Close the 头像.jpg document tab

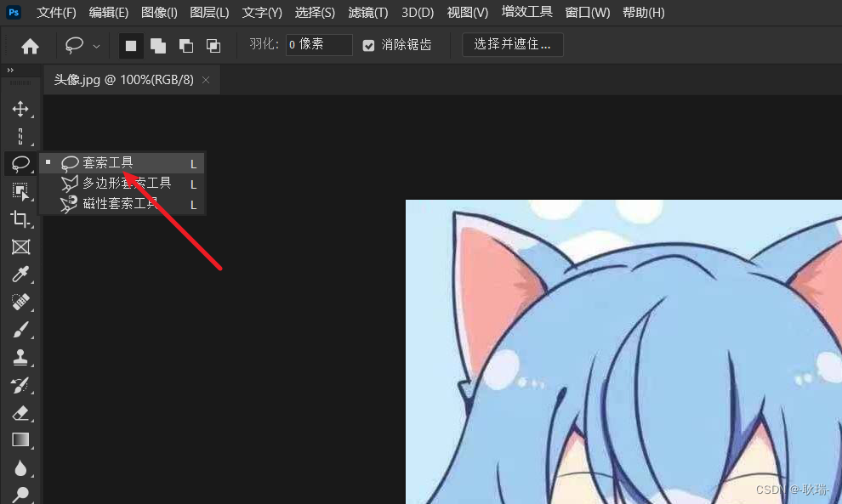coord(206,80)
